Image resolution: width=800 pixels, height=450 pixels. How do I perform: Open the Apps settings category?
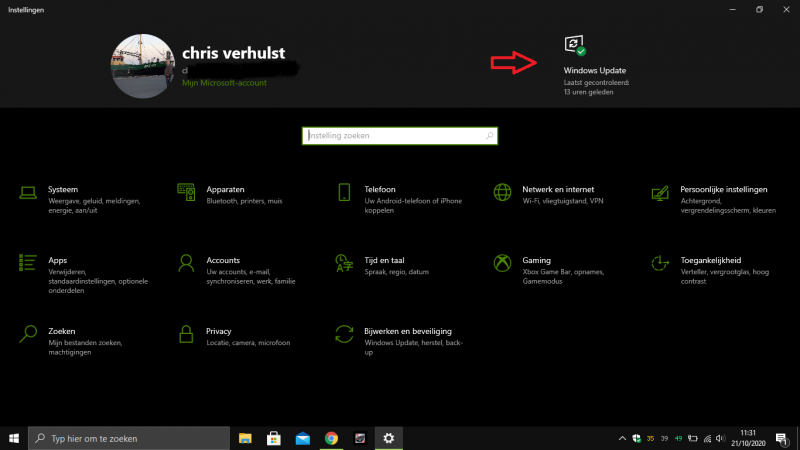(58, 260)
